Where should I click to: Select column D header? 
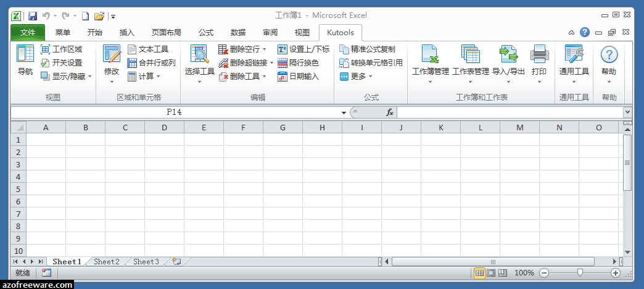coord(164,127)
